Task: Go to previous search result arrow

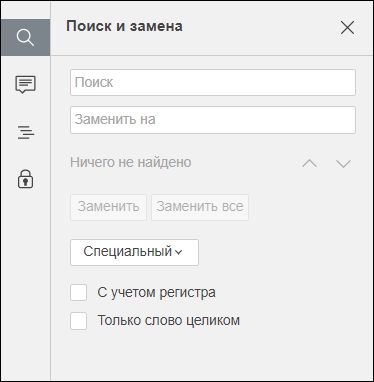Action: pyautogui.click(x=309, y=163)
